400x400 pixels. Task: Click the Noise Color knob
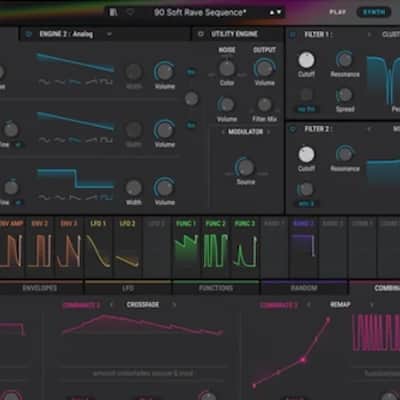(227, 68)
